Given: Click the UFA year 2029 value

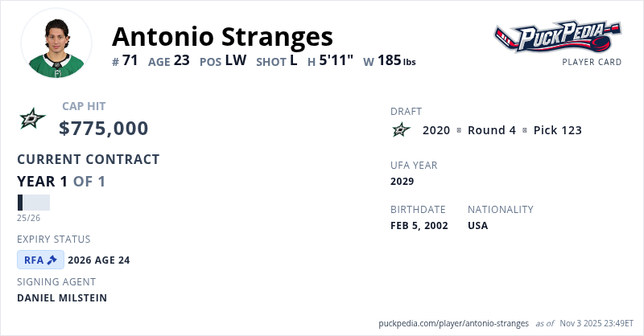Looking at the screenshot, I should 402,181.
